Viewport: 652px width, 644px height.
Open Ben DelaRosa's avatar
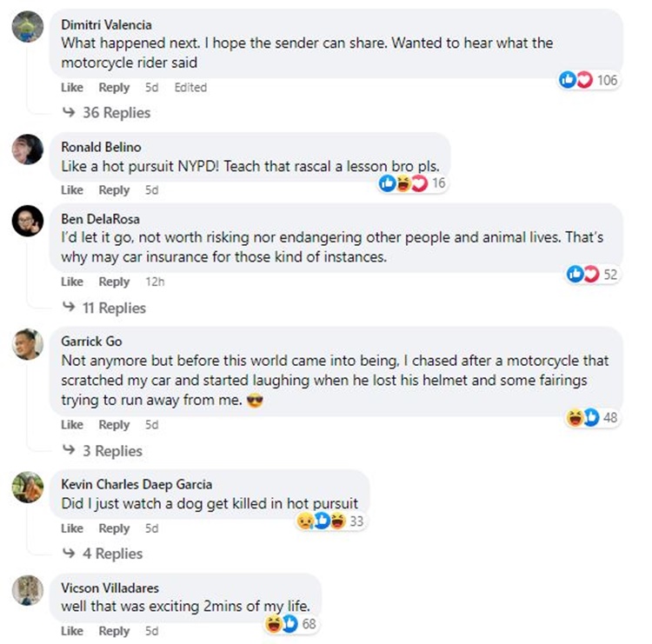pyautogui.click(x=28, y=221)
